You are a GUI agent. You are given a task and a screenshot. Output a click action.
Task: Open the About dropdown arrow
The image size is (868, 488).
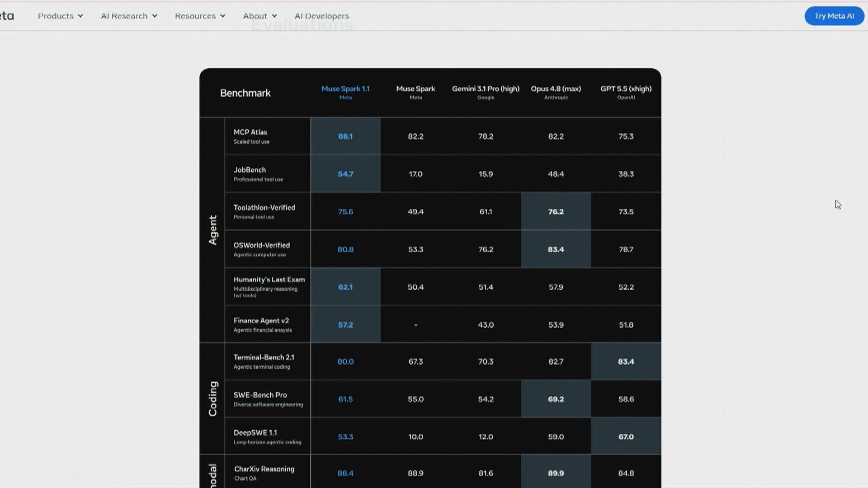274,16
